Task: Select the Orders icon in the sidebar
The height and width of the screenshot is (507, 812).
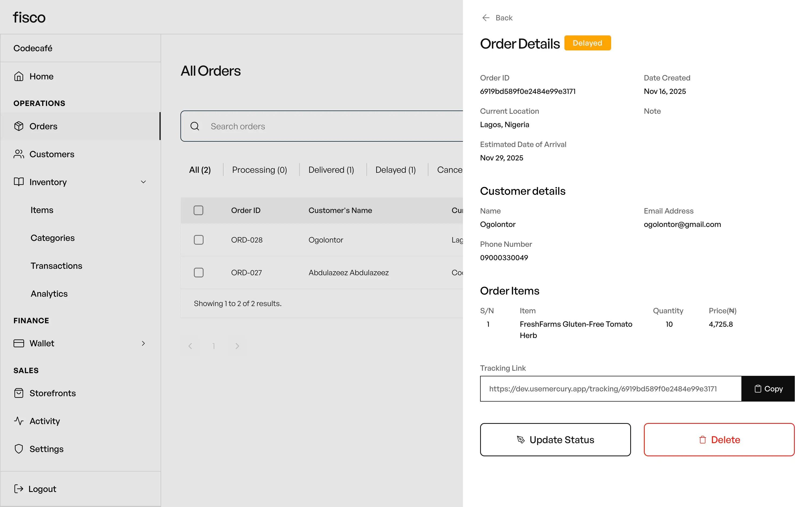Action: coord(19,126)
